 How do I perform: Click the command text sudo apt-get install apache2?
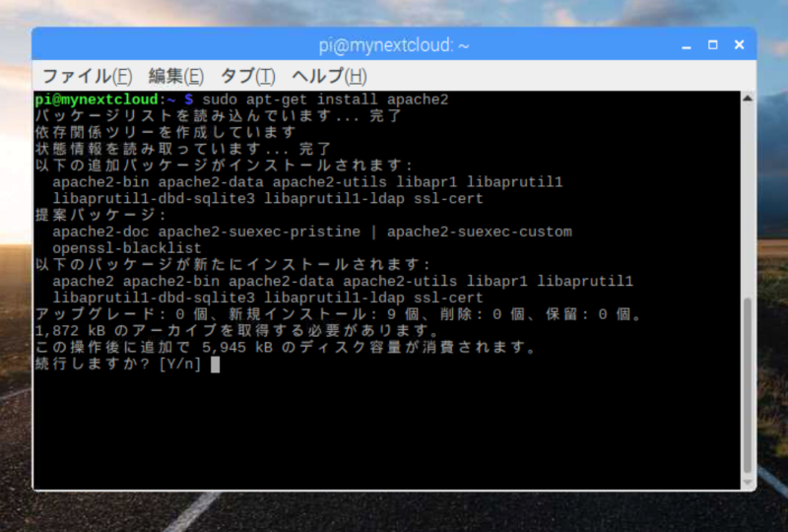325,100
